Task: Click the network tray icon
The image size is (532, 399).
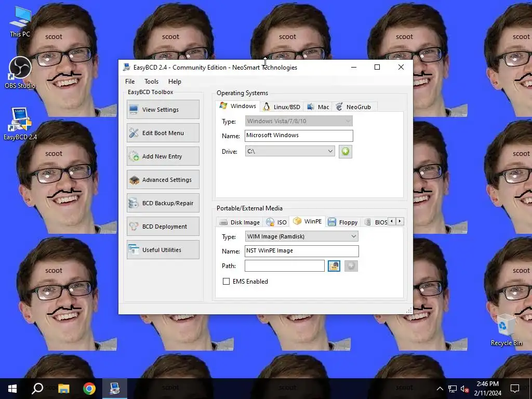Action: point(453,389)
